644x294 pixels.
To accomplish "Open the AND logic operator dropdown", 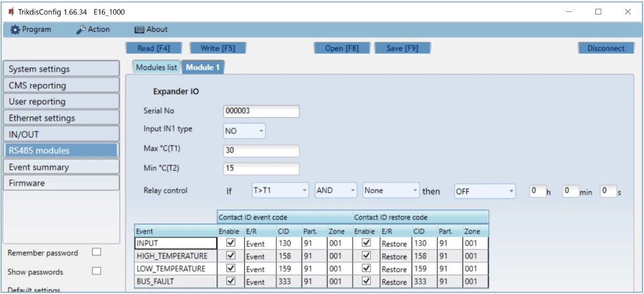I will pyautogui.click(x=336, y=191).
